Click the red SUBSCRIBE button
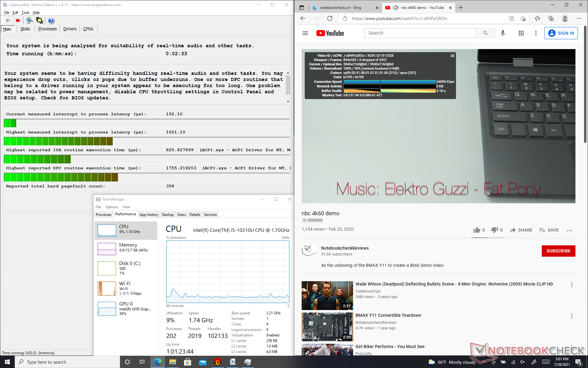588x368 pixels. [558, 251]
